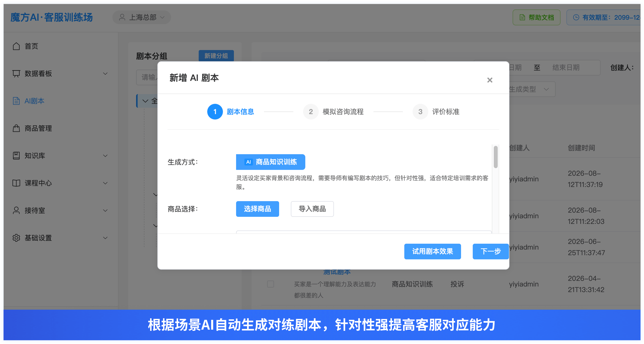Click the user avatar icon by 上海总部

[x=122, y=17]
